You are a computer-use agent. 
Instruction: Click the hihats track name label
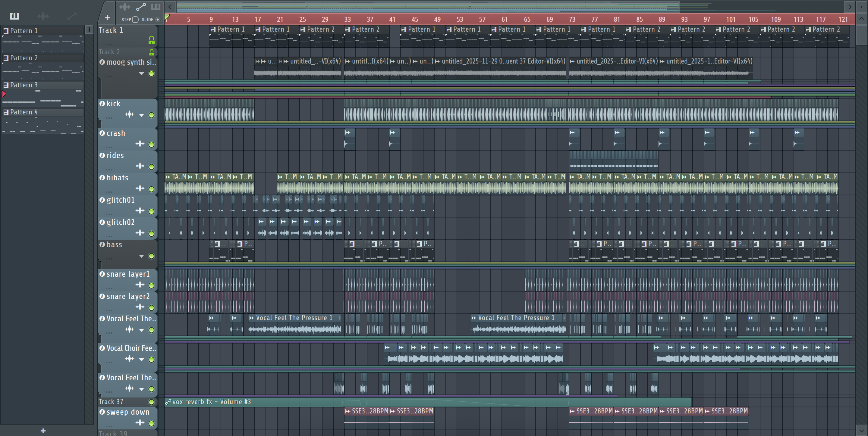click(x=117, y=178)
